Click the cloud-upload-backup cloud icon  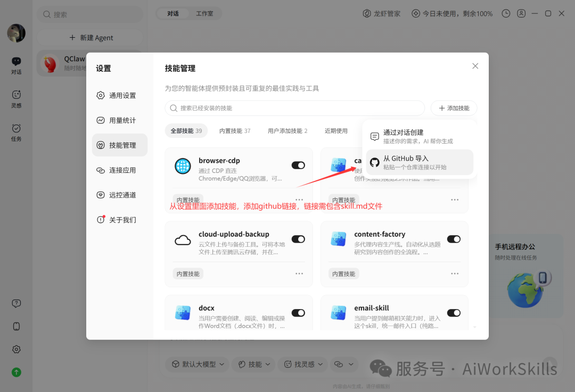point(183,239)
